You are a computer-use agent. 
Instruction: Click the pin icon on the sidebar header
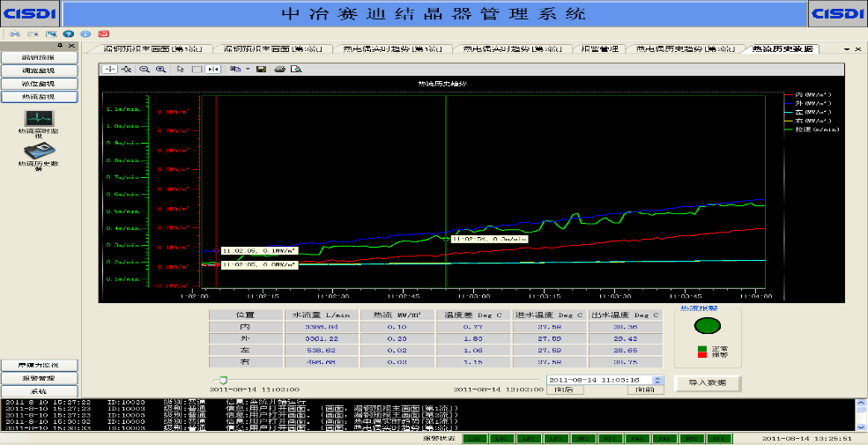[60, 46]
